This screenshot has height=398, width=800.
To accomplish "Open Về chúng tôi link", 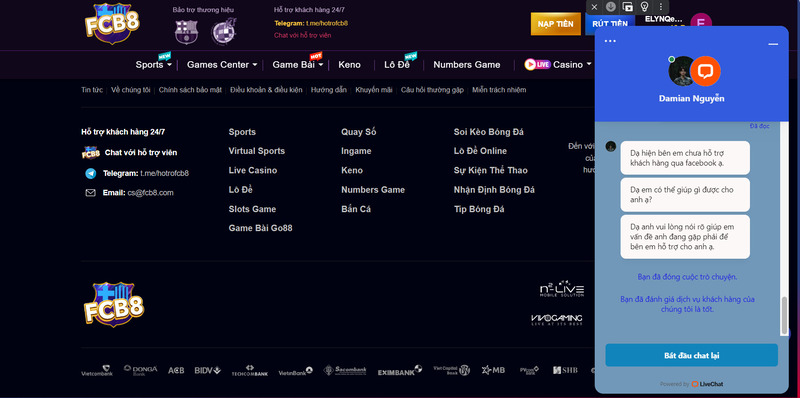I will click(x=131, y=90).
